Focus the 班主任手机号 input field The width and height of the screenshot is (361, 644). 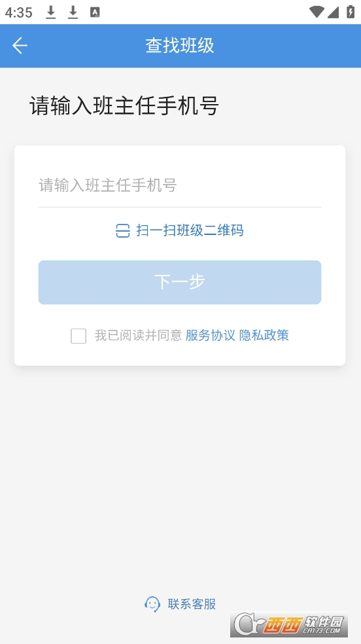click(180, 186)
